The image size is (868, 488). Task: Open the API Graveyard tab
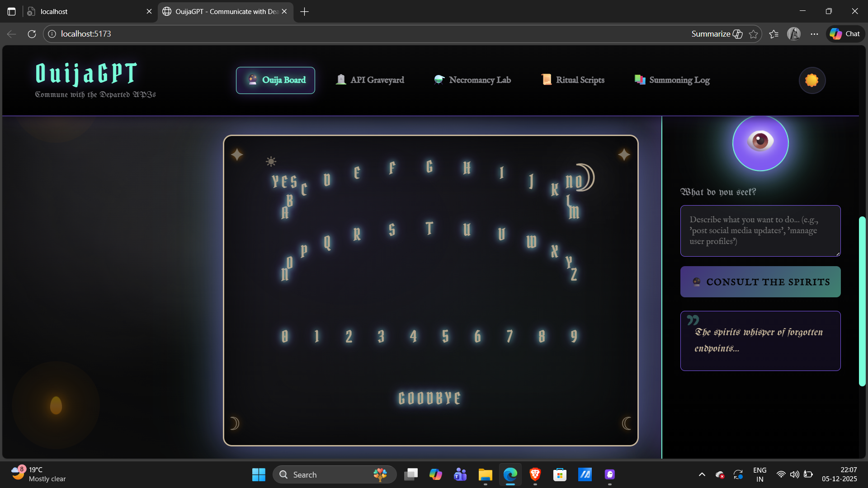tap(370, 80)
